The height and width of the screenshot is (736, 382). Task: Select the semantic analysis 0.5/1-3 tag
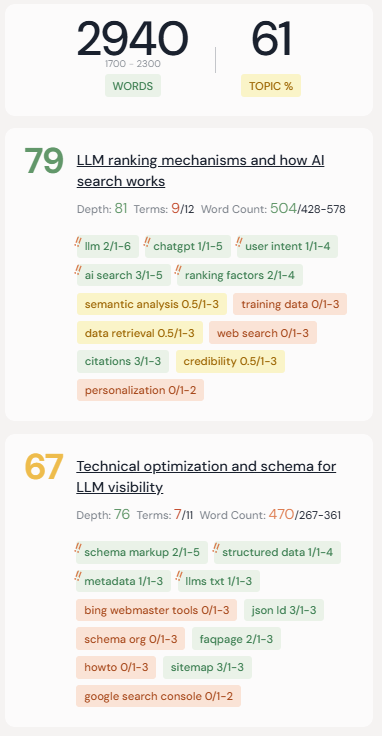click(x=152, y=304)
